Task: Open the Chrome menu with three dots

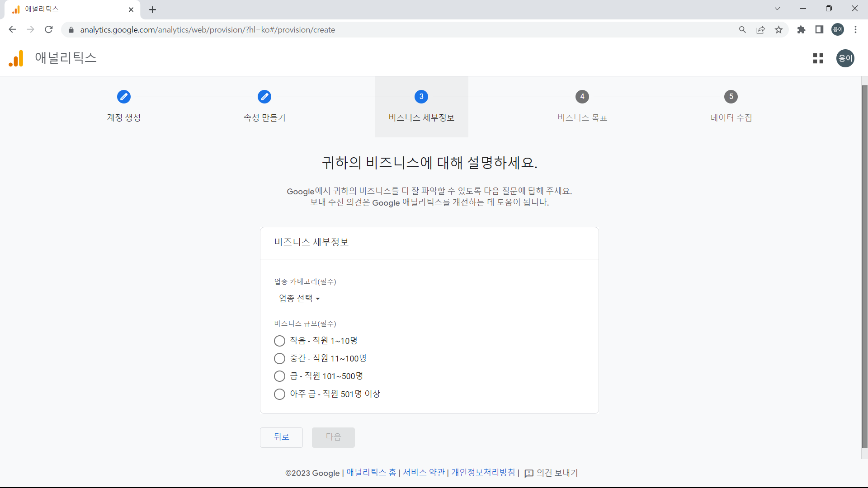Action: [x=856, y=29]
